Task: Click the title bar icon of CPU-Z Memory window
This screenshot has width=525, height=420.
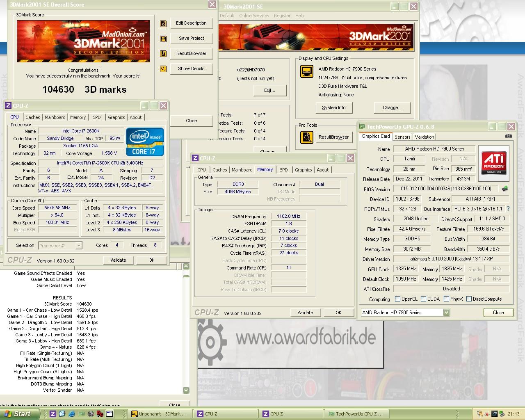Action: coord(195,158)
